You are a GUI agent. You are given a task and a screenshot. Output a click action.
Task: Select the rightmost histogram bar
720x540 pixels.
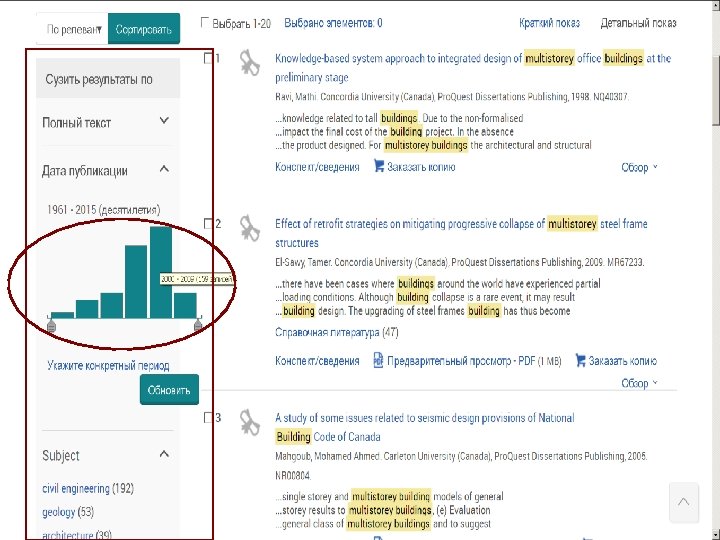(x=185, y=305)
